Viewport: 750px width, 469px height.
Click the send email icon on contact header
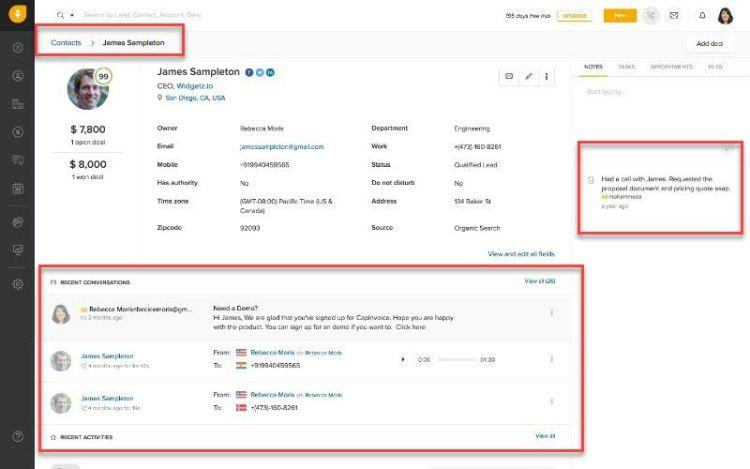[508, 76]
